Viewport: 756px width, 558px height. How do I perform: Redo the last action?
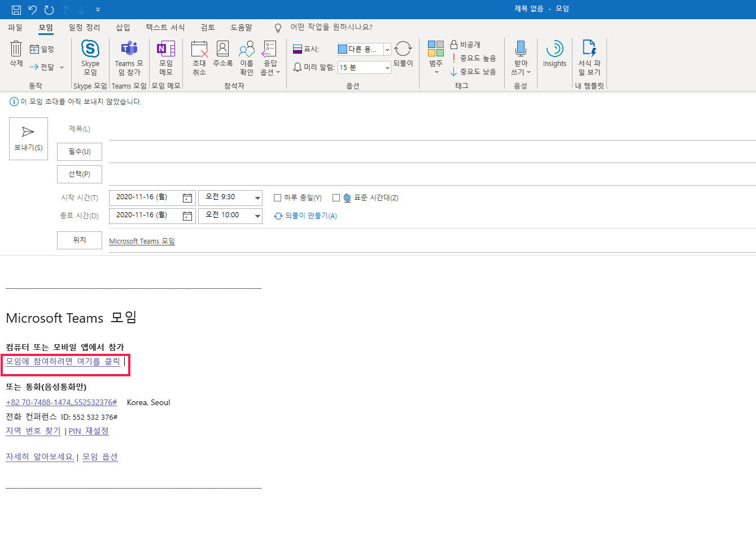(49, 10)
